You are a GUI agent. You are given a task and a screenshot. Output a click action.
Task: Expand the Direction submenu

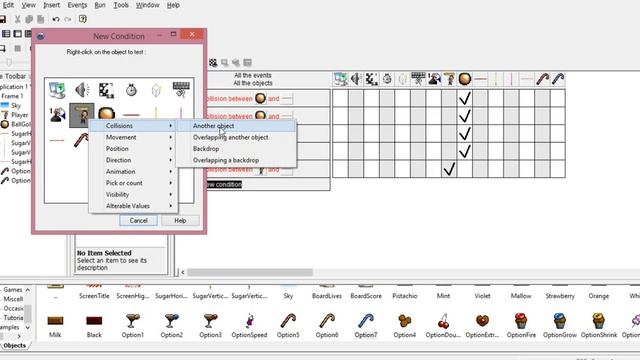pyautogui.click(x=133, y=160)
